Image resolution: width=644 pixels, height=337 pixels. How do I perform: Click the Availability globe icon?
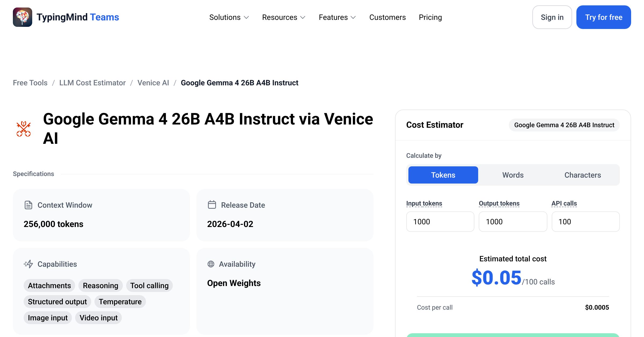211,264
